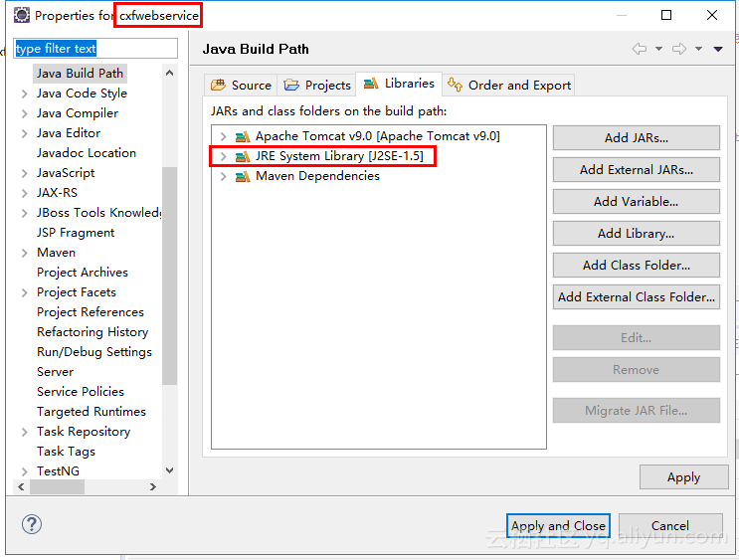The width and height of the screenshot is (739, 560).
Task: Click the Add Class Folder... button
Action: pos(637,265)
